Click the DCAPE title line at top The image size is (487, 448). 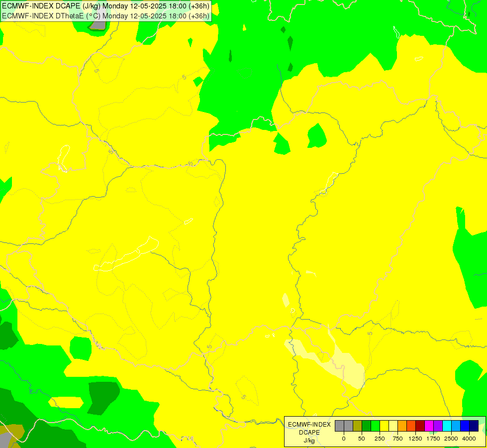coord(105,6)
